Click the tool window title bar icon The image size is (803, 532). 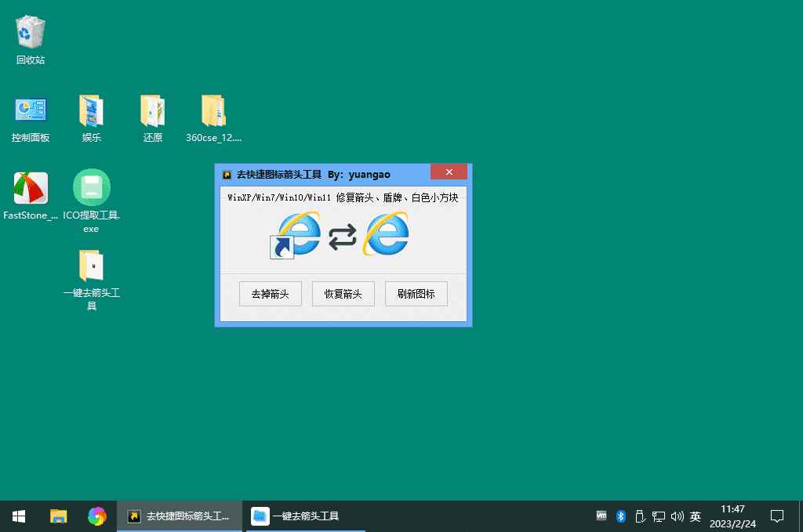point(227,175)
